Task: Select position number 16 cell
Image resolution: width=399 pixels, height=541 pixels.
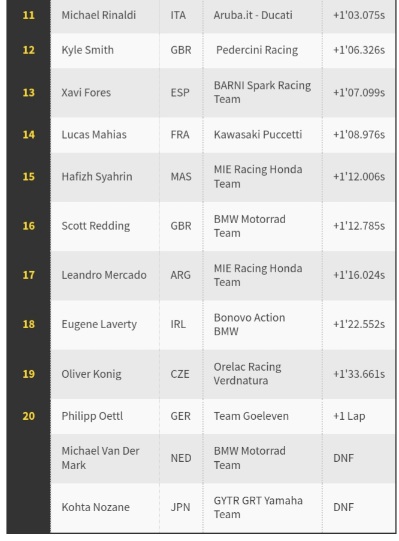Action: 29,226
